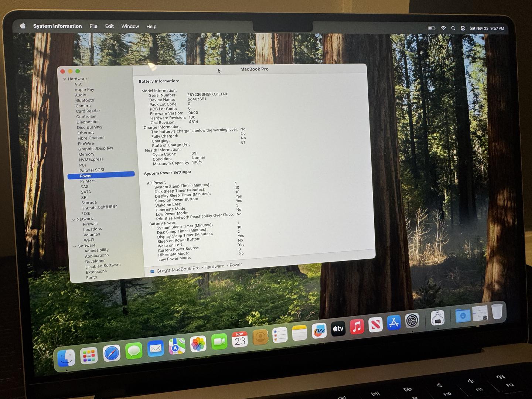The image size is (532, 399).
Task: Select Thunderbolt/USB4 in the sidebar
Action: click(x=100, y=207)
